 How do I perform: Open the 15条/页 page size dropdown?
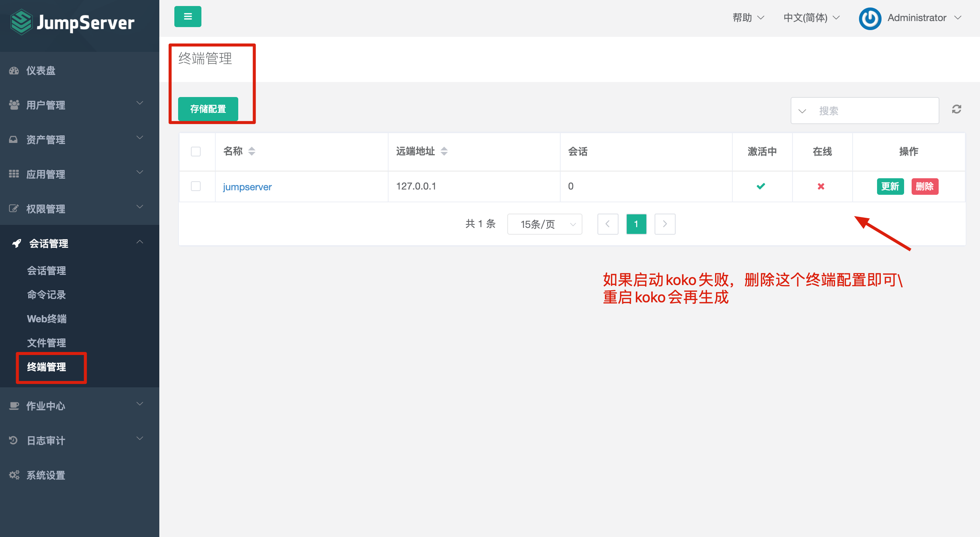point(545,224)
